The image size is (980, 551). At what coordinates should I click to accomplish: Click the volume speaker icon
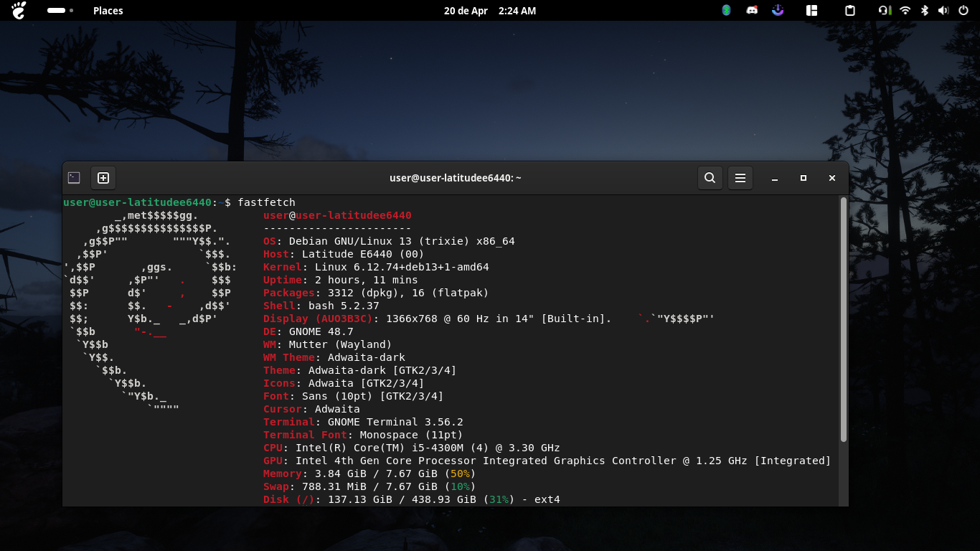pyautogui.click(x=943, y=11)
